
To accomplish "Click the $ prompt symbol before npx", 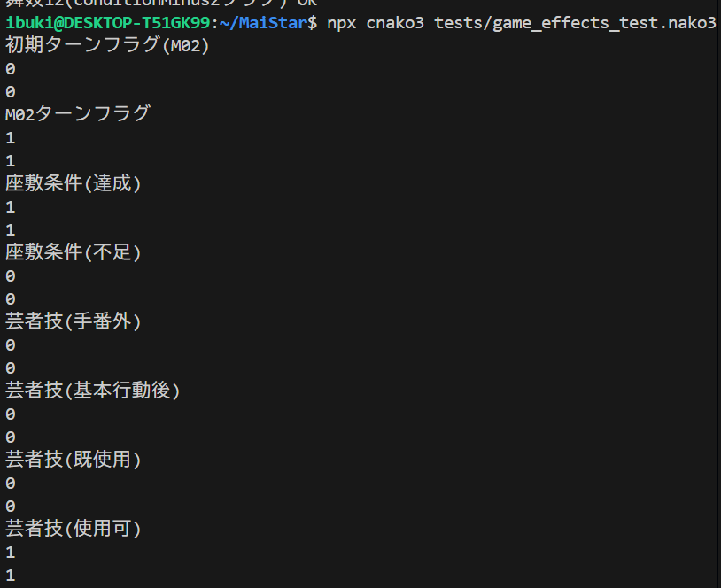I will [311, 23].
